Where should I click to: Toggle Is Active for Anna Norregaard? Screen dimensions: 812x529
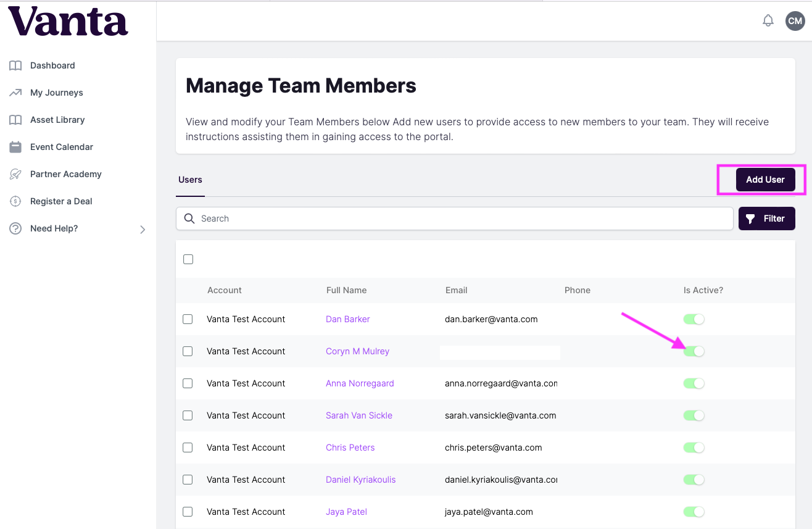[694, 383]
